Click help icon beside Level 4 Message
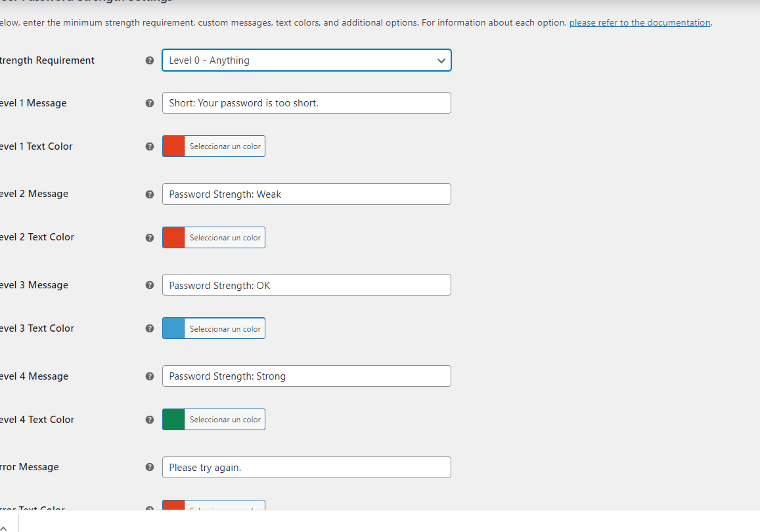 (x=150, y=376)
